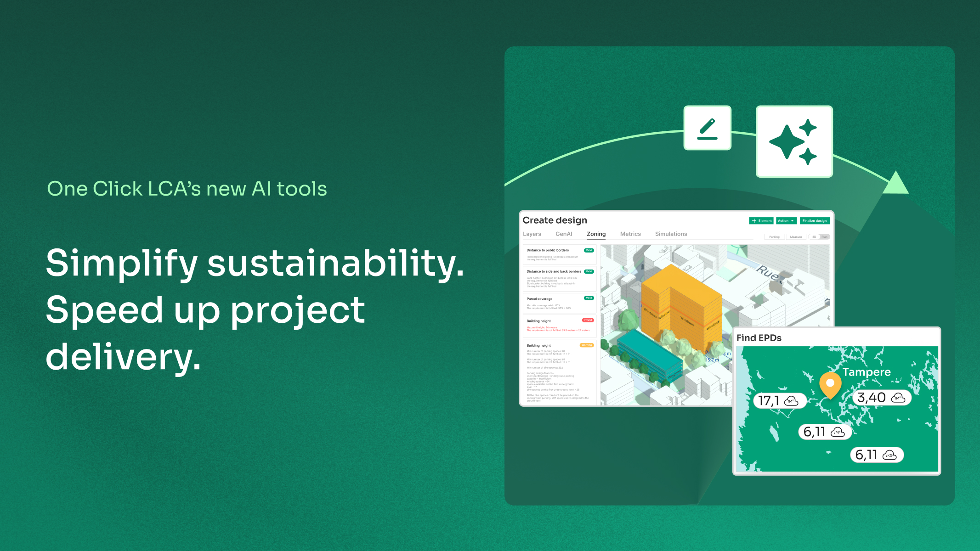The height and width of the screenshot is (551, 980).
Task: Click the Create design heading
Action: [555, 220]
